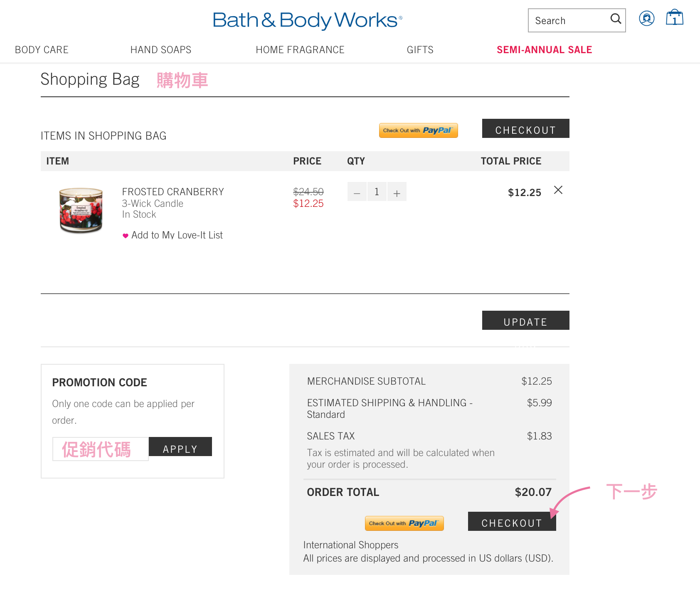Increase candle quantity with plus button
The image size is (700, 589).
tap(397, 192)
